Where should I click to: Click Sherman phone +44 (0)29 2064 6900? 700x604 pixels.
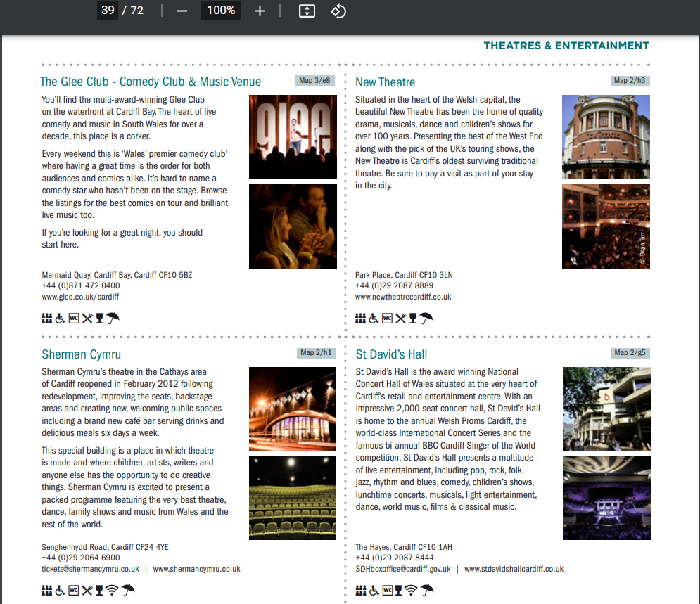(81, 558)
